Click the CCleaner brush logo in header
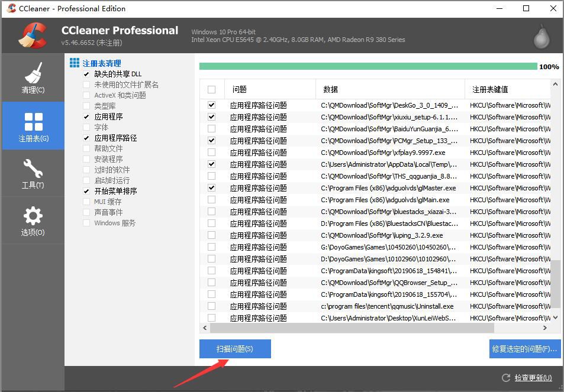 click(34, 35)
